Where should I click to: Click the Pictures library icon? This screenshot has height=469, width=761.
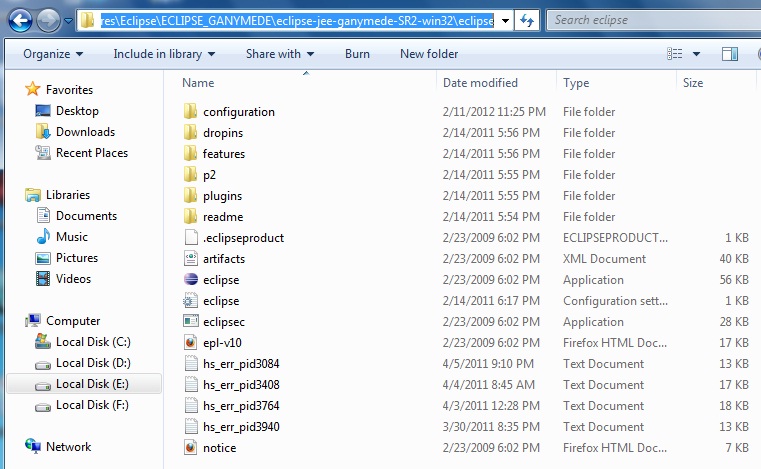pyautogui.click(x=43, y=258)
